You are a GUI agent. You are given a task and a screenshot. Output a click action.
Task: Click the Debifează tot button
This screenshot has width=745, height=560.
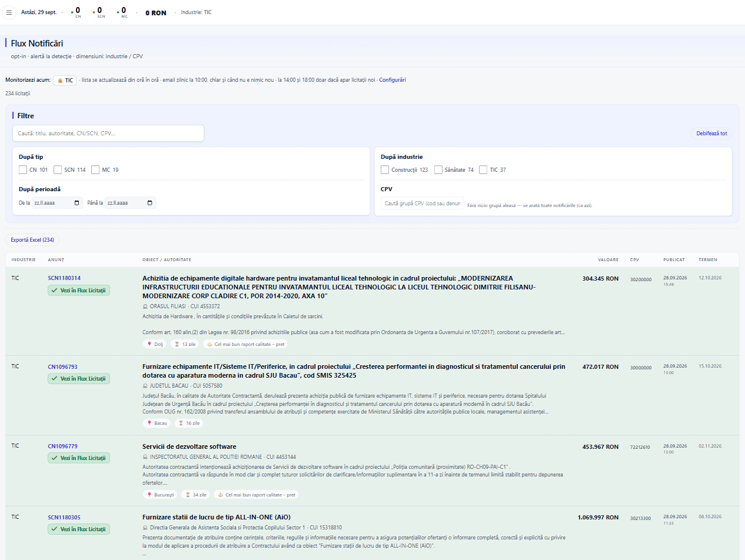coord(711,134)
